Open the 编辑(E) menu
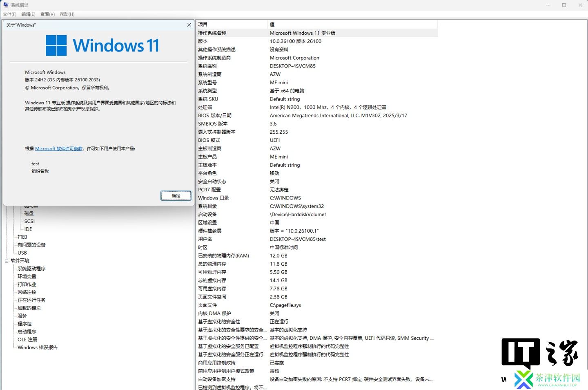The width and height of the screenshot is (588, 390). 29,14
